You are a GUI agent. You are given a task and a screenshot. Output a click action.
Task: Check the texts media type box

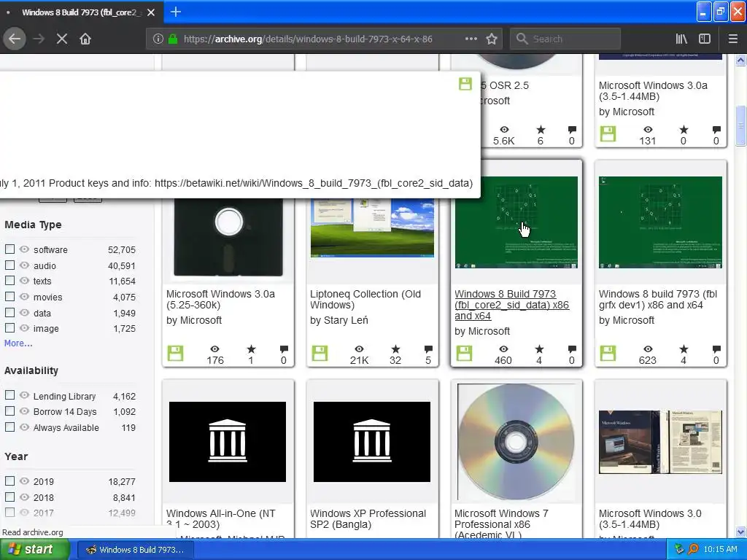[9, 281]
